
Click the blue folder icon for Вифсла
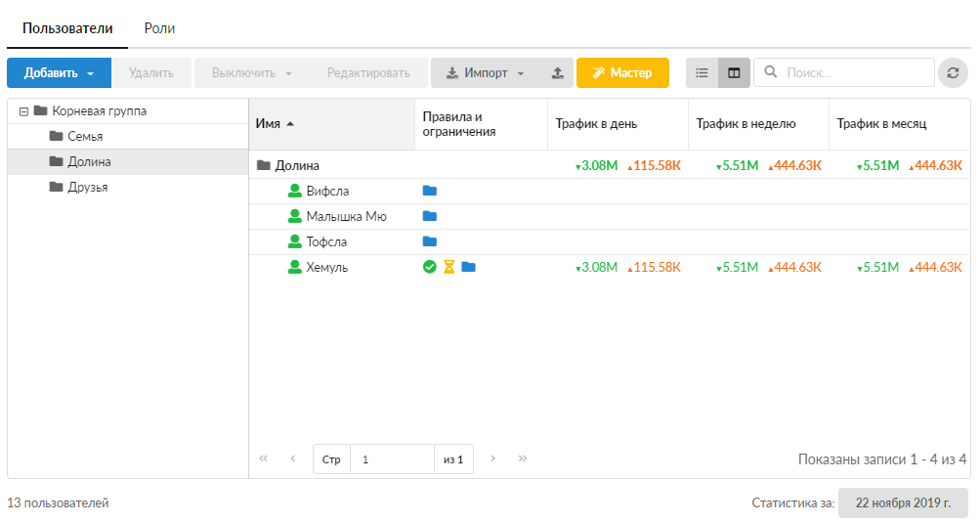pos(429,191)
